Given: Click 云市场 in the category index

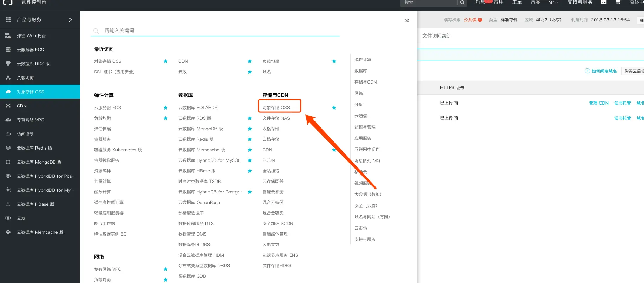Looking at the screenshot, I should (361, 228).
